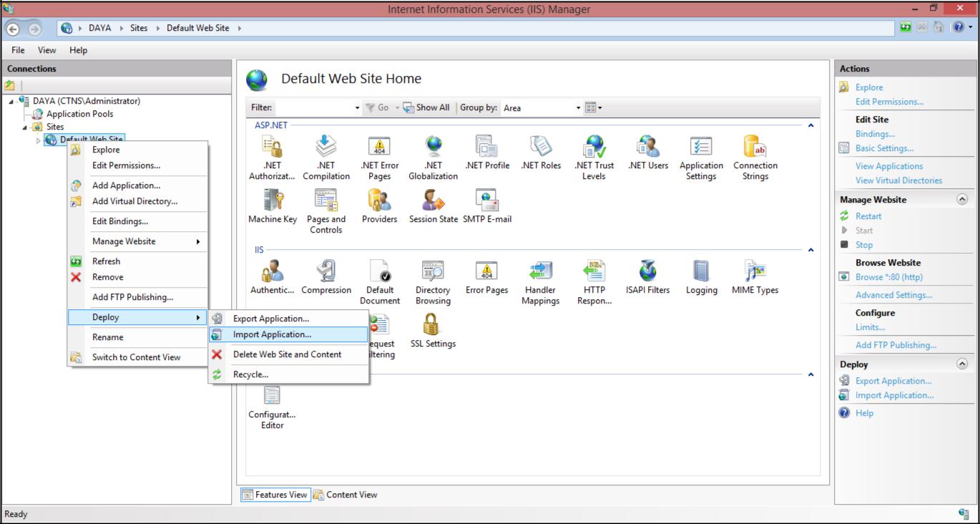Click inside the Filter text field
The image size is (980, 524).
313,108
